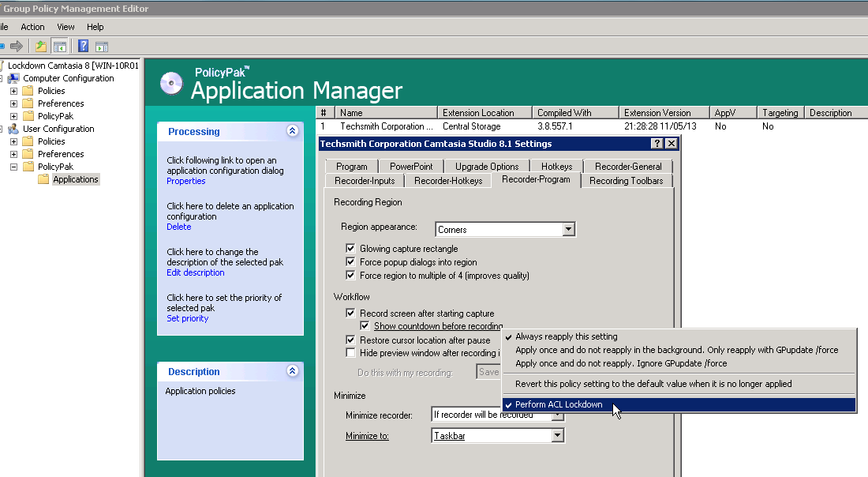868x477 pixels.
Task: Enable Hide preview window after recording
Action: point(350,353)
